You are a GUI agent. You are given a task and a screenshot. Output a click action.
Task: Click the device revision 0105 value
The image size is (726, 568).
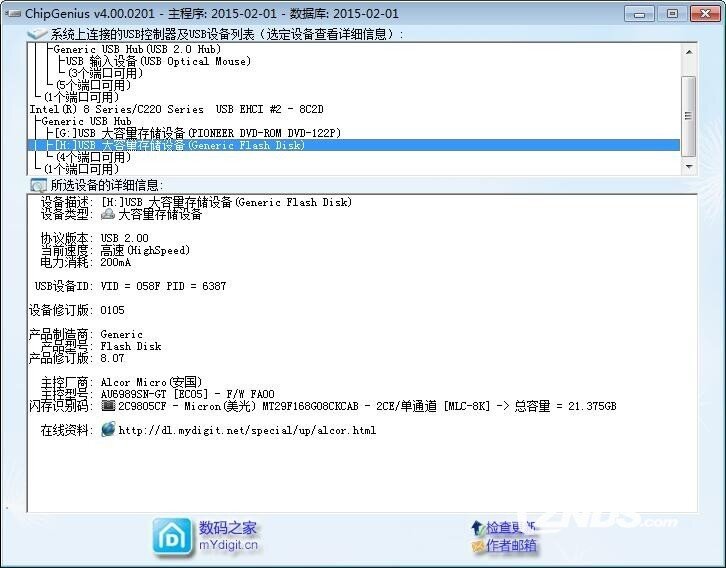click(113, 310)
